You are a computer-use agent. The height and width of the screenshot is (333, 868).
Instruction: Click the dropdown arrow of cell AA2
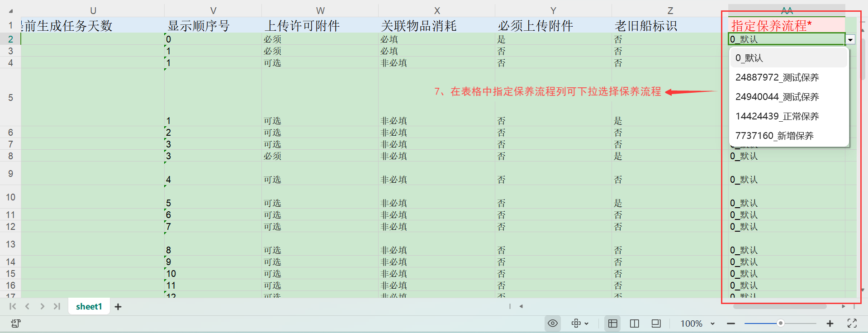tap(850, 40)
